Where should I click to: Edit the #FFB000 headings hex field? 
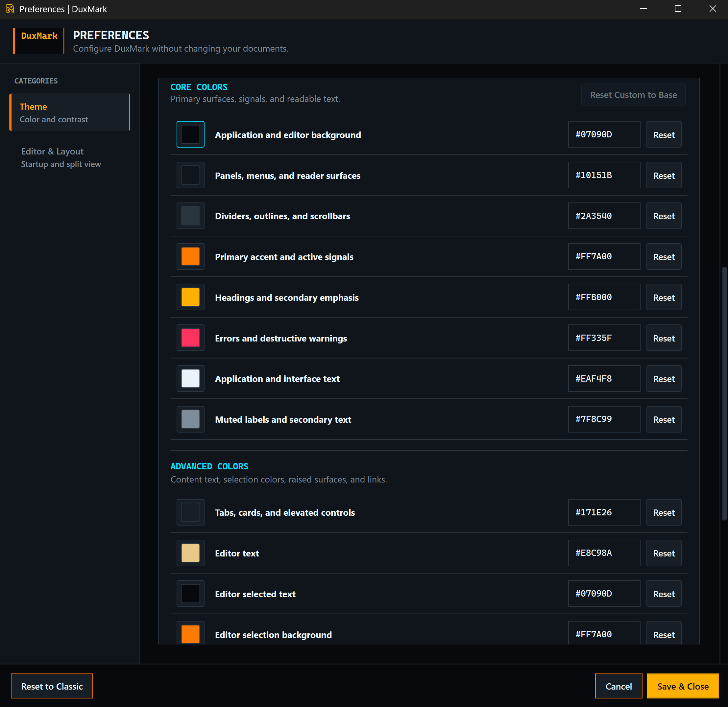604,297
